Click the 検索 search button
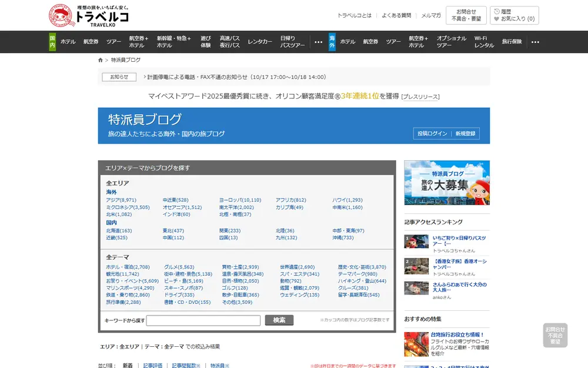 279,320
